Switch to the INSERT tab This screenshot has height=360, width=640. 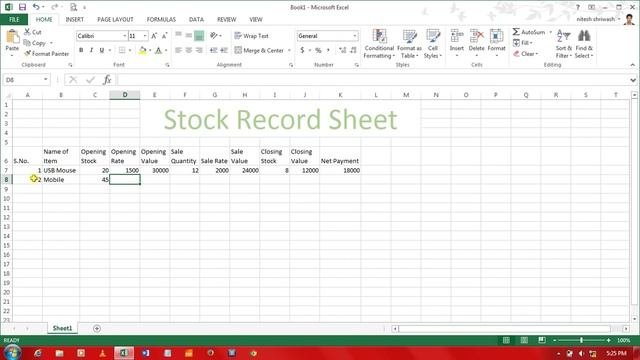(75, 20)
